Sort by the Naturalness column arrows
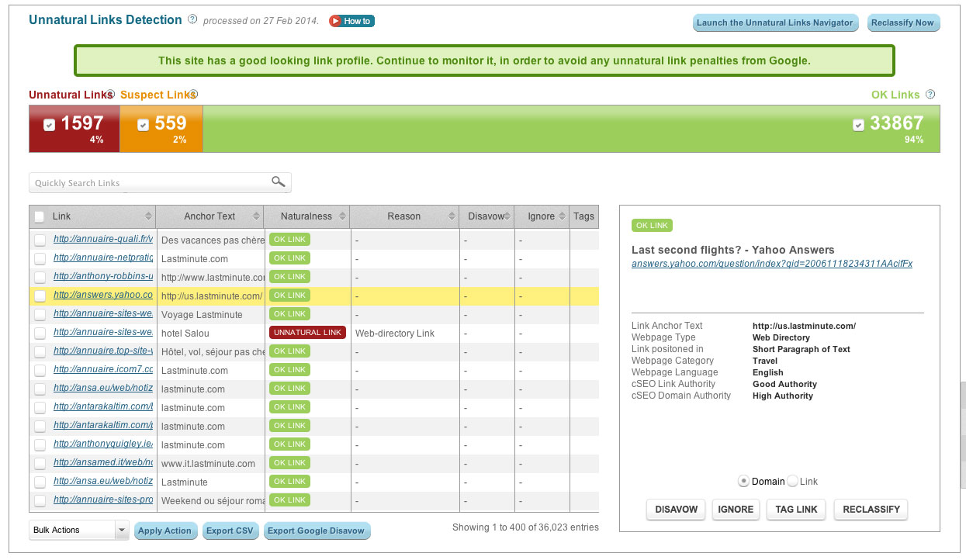 (x=342, y=216)
